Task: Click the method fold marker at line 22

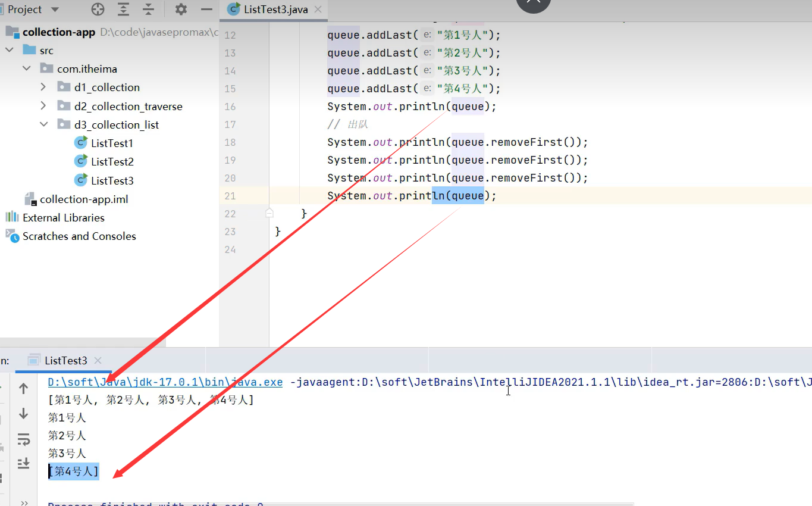Action: tap(269, 213)
